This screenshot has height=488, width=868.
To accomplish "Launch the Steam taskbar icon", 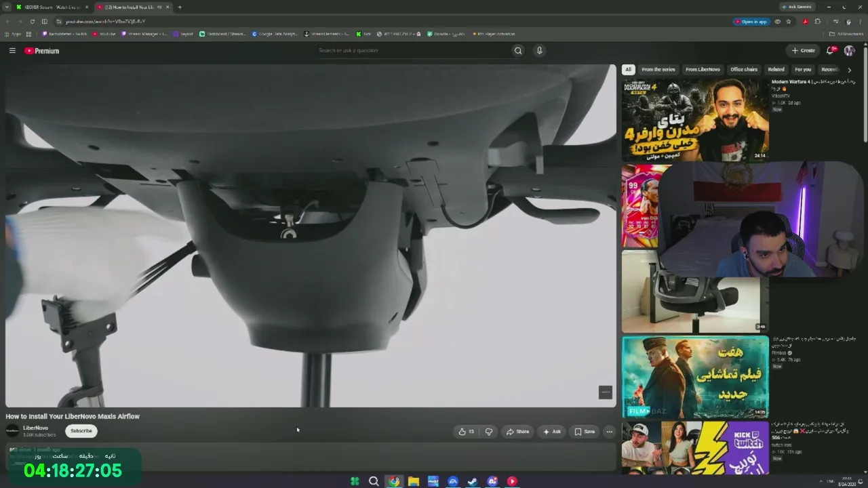I will (x=473, y=481).
